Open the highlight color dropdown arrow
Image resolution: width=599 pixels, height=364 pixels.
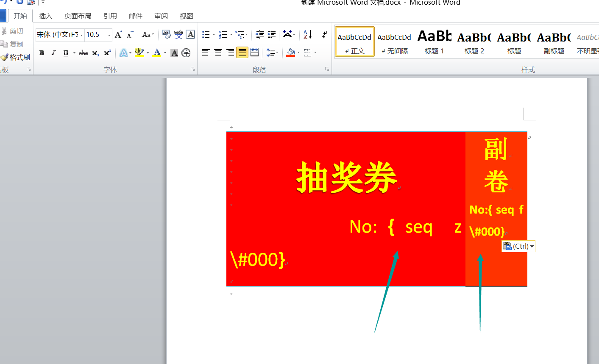coord(148,53)
